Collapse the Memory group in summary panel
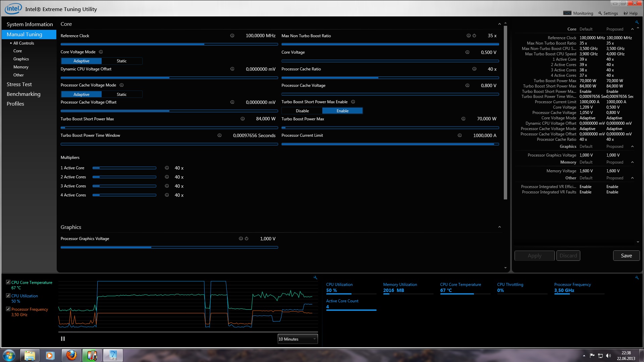This screenshot has height=362, width=644. (x=632, y=162)
